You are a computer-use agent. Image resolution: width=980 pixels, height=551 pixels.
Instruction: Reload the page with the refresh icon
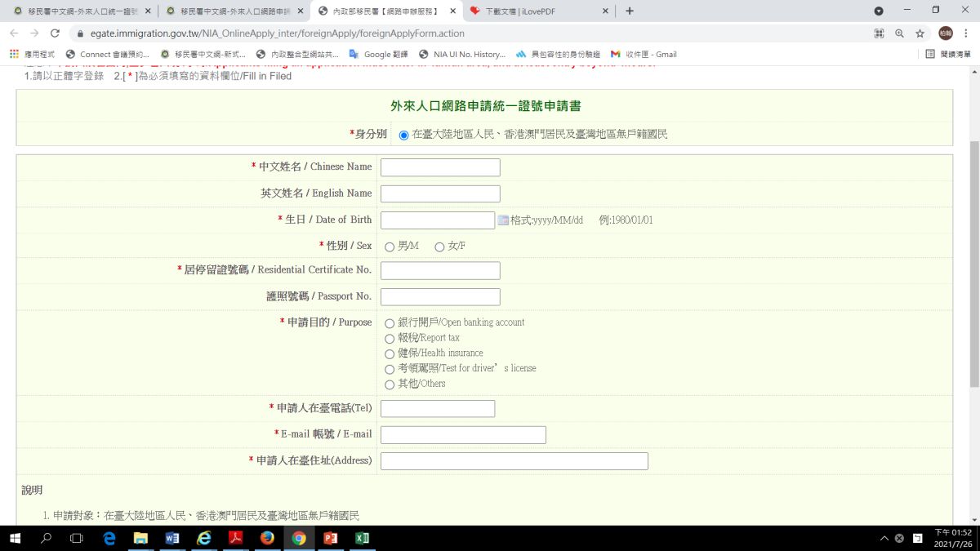click(x=55, y=33)
